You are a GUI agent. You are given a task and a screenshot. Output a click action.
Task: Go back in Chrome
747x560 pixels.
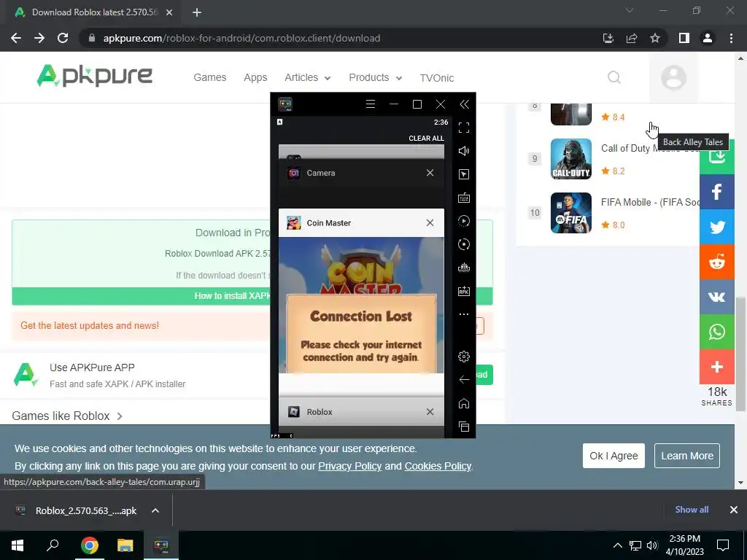click(x=16, y=38)
